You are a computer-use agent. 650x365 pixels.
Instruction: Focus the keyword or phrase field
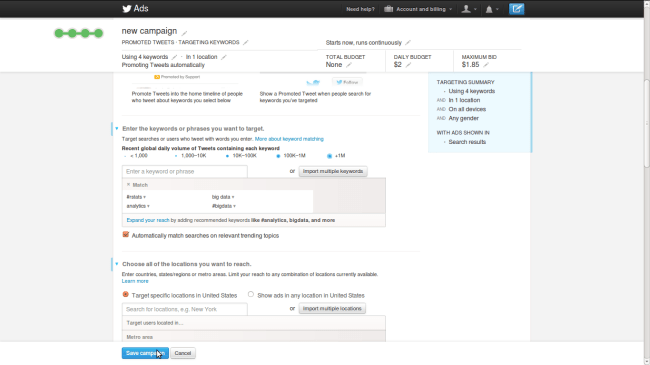click(x=184, y=171)
